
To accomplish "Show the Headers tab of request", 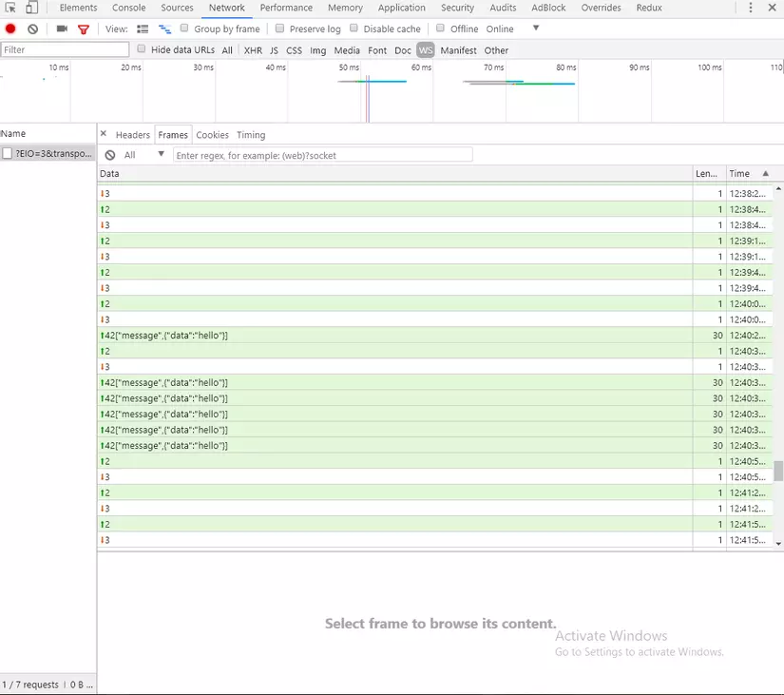I will 132,135.
